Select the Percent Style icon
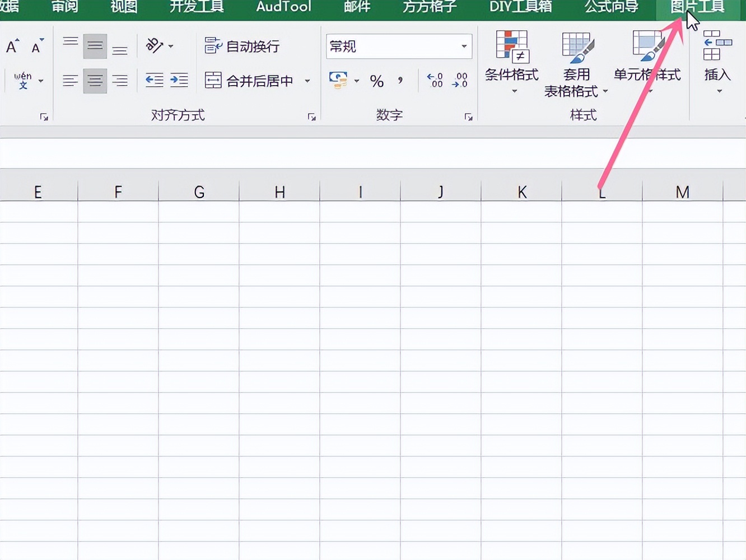Screen dimensions: 746x560 tap(376, 81)
